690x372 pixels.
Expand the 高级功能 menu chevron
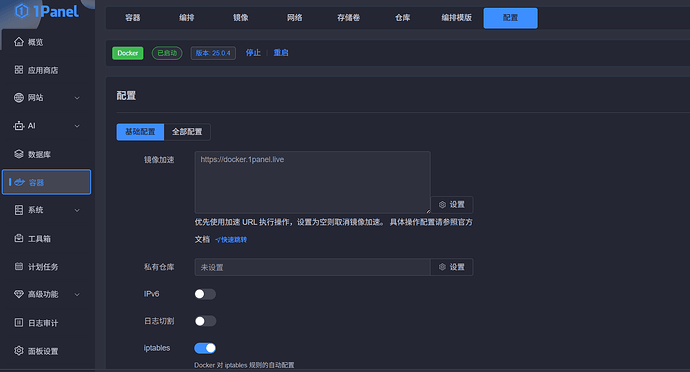pyautogui.click(x=77, y=295)
